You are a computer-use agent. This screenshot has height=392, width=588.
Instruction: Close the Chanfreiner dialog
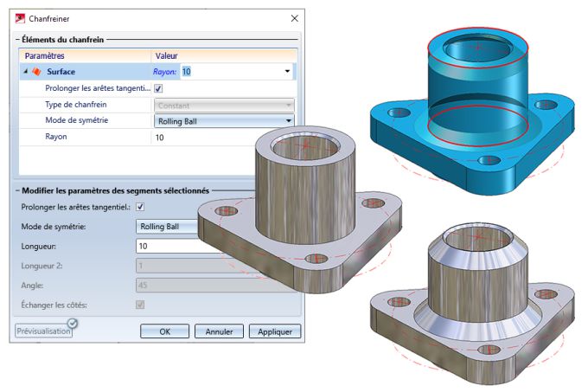pyautogui.click(x=295, y=18)
